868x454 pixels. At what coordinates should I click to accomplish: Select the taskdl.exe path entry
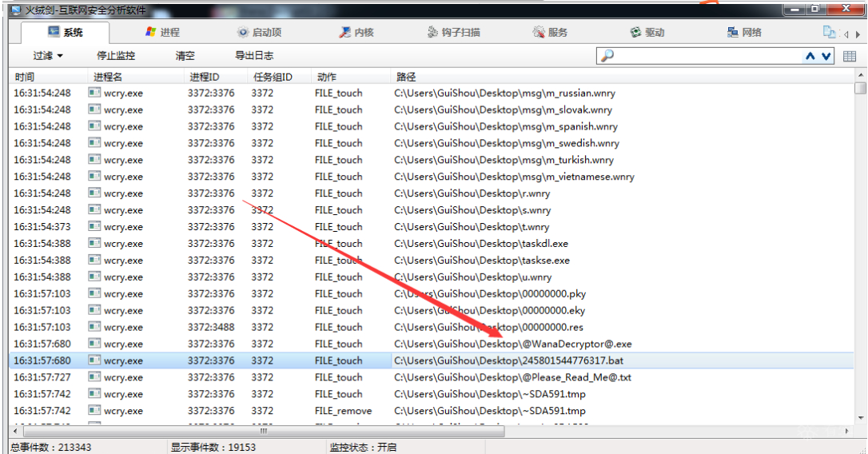pyautogui.click(x=481, y=244)
